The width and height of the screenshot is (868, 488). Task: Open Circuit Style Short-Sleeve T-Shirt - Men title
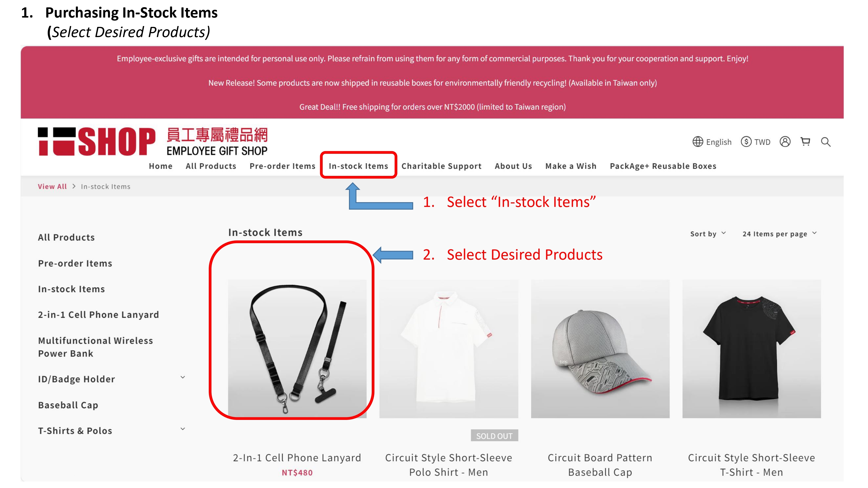coord(751,465)
